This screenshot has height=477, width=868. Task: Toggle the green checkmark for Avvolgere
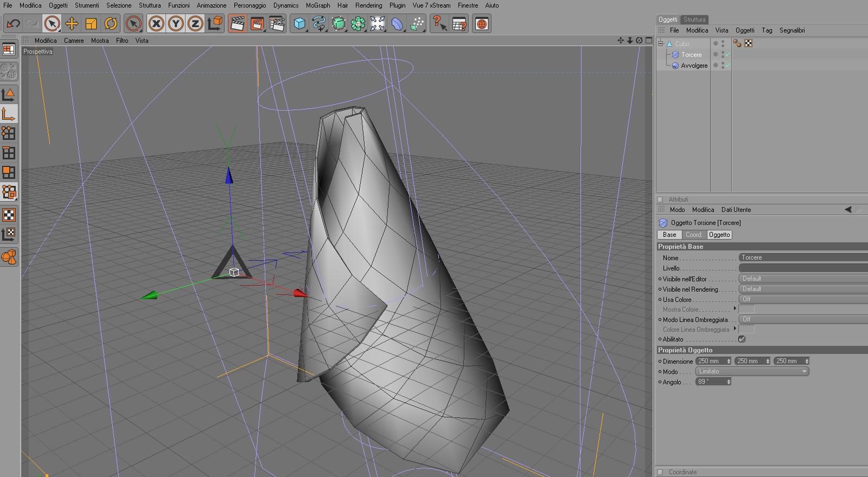point(727,66)
